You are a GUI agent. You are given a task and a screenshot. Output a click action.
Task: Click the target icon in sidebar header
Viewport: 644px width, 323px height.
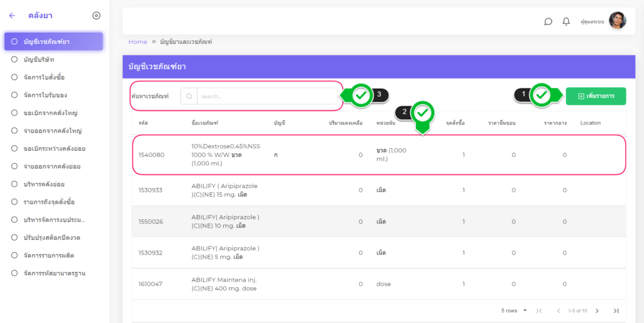point(96,16)
